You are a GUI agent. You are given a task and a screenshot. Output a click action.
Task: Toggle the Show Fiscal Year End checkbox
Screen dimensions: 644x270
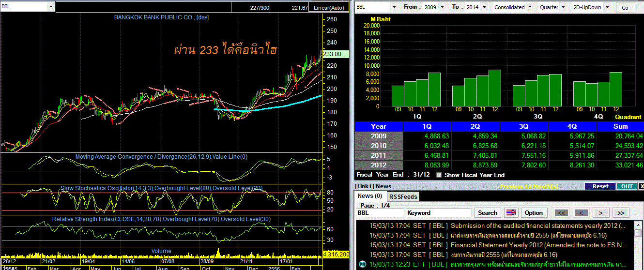pos(439,175)
